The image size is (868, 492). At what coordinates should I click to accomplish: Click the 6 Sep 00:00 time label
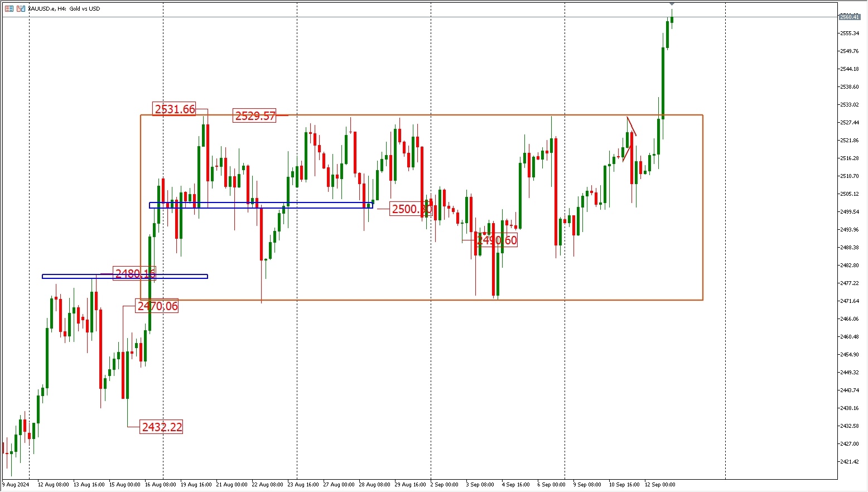[552, 485]
